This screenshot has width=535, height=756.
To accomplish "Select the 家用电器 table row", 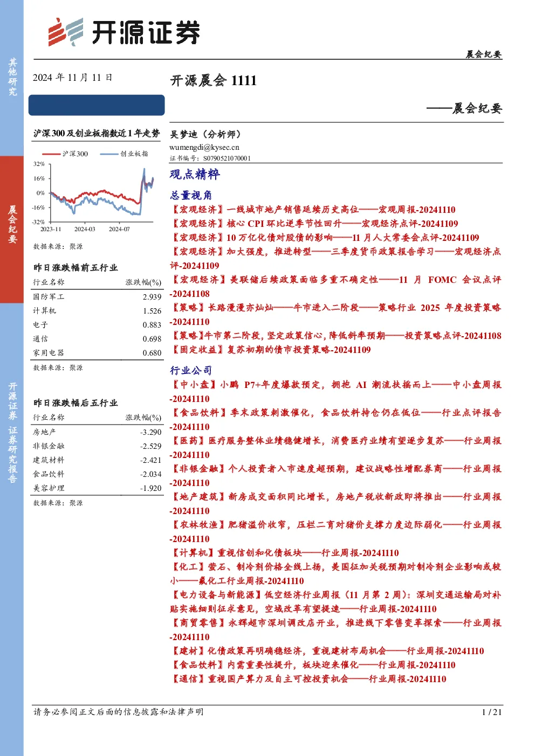I will coord(97,353).
